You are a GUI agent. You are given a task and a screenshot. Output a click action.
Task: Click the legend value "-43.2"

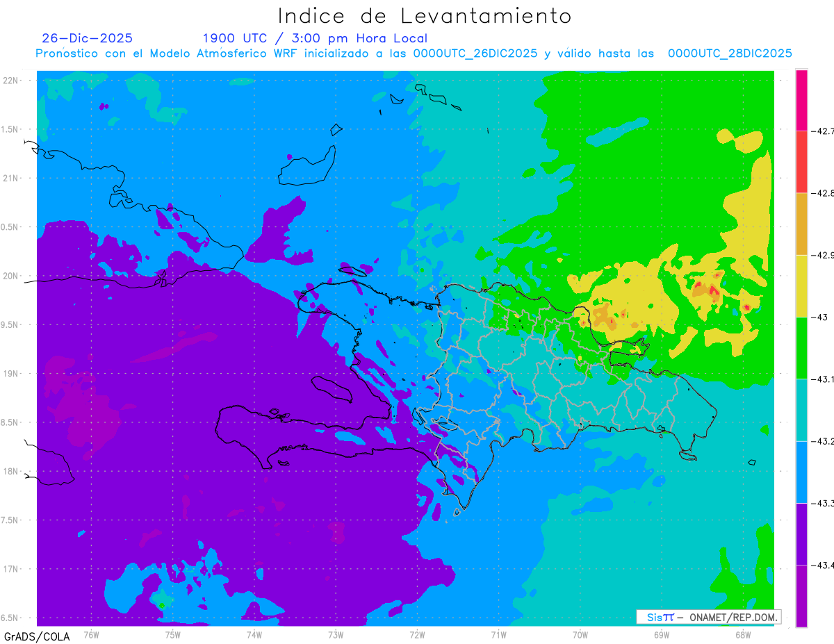click(x=822, y=441)
